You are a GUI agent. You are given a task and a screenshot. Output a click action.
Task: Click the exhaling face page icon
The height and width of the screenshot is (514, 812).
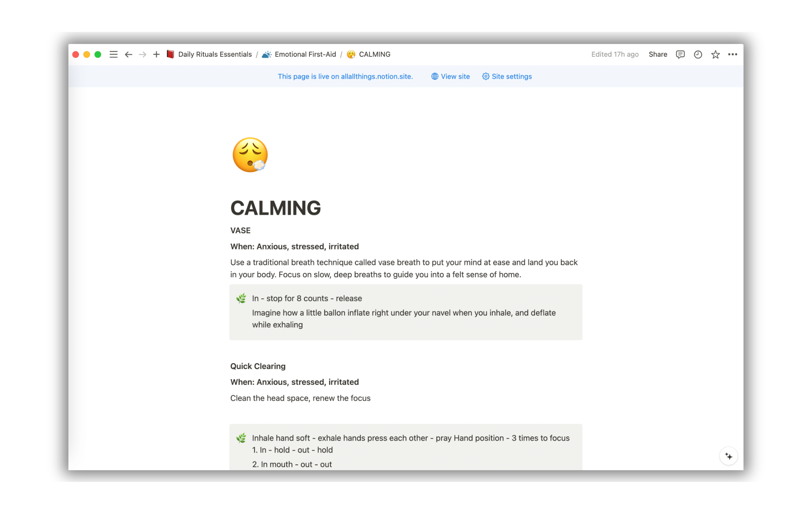[x=250, y=155]
